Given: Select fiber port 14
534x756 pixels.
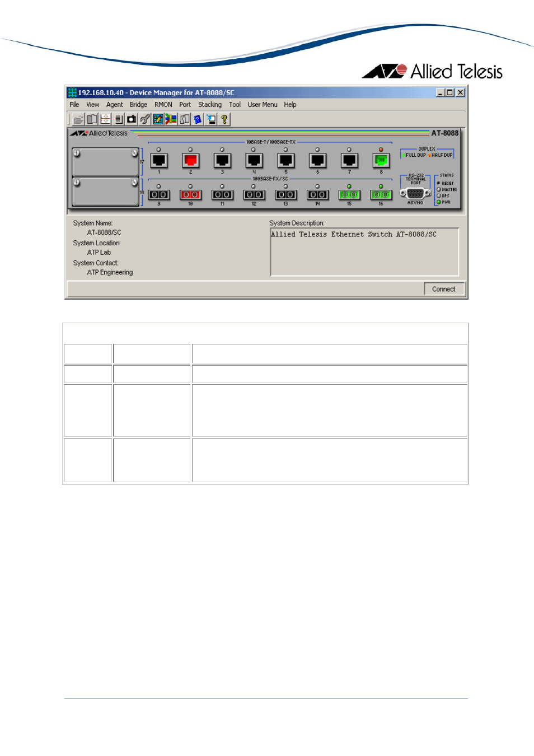Looking at the screenshot, I should 317,195.
